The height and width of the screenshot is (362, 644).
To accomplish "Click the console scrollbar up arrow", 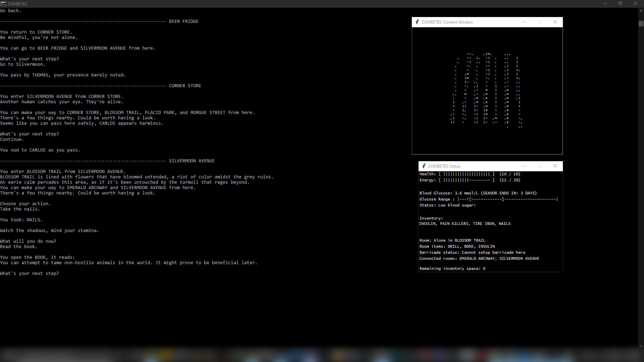I will tap(641, 11).
